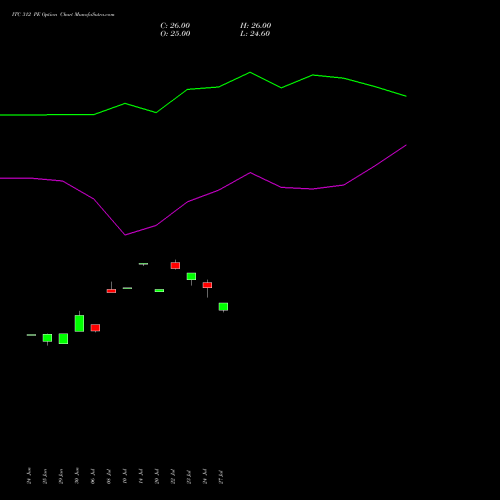Click the open value O: 25.00
Screen dimensions: 500x500
(x=175, y=33)
